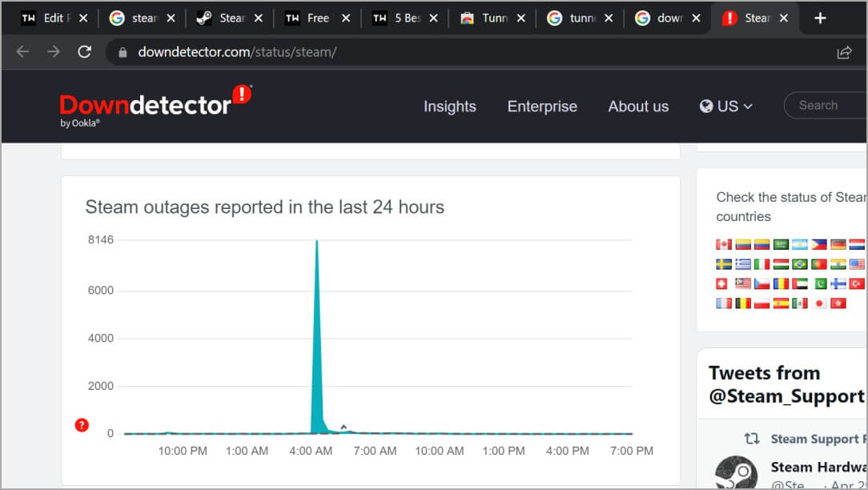Click the 8146 y-axis value
This screenshot has height=490, width=868.
(101, 239)
